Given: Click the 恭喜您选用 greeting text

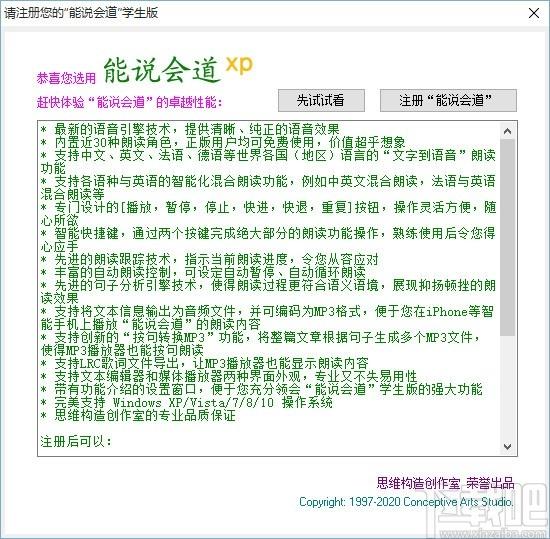Looking at the screenshot, I should pos(66,78).
